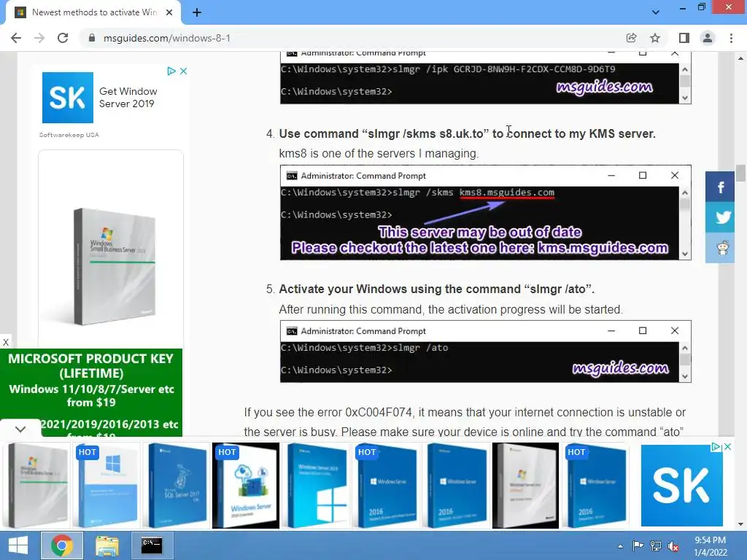Image resolution: width=747 pixels, height=560 pixels.
Task: Open clock showing 9:54 PM
Action: coord(710,545)
